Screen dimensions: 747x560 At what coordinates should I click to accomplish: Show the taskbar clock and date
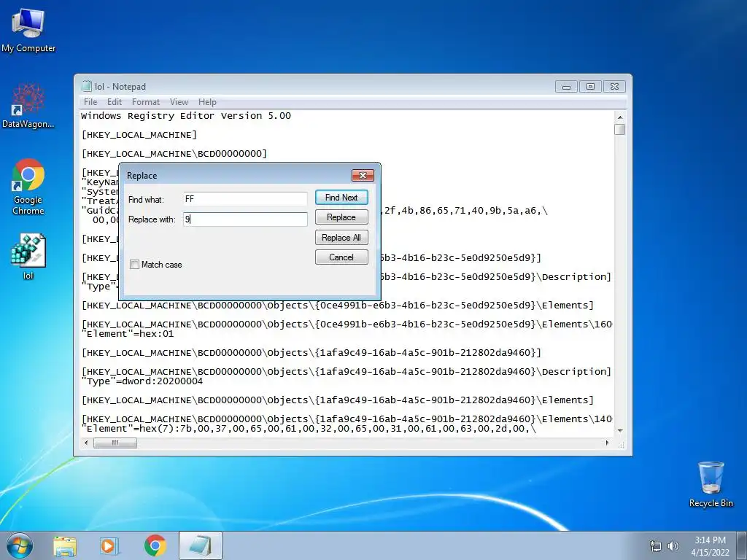pos(710,546)
